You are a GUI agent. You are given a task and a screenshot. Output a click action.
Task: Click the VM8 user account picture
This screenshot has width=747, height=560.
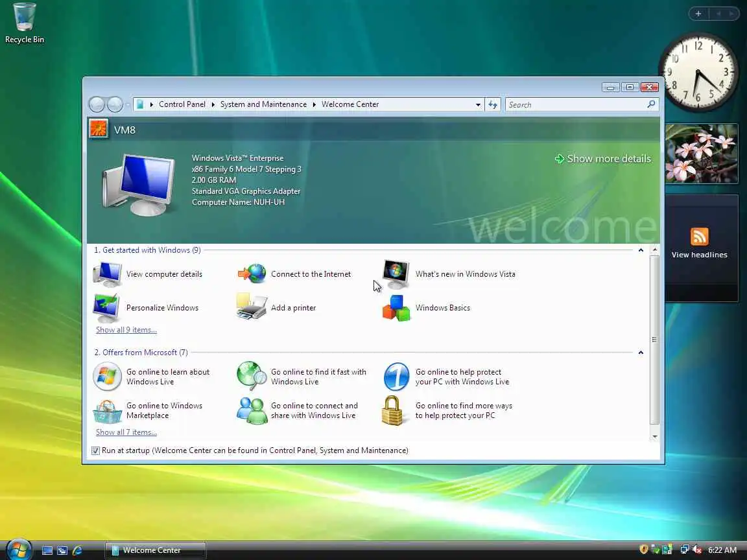pyautogui.click(x=98, y=129)
